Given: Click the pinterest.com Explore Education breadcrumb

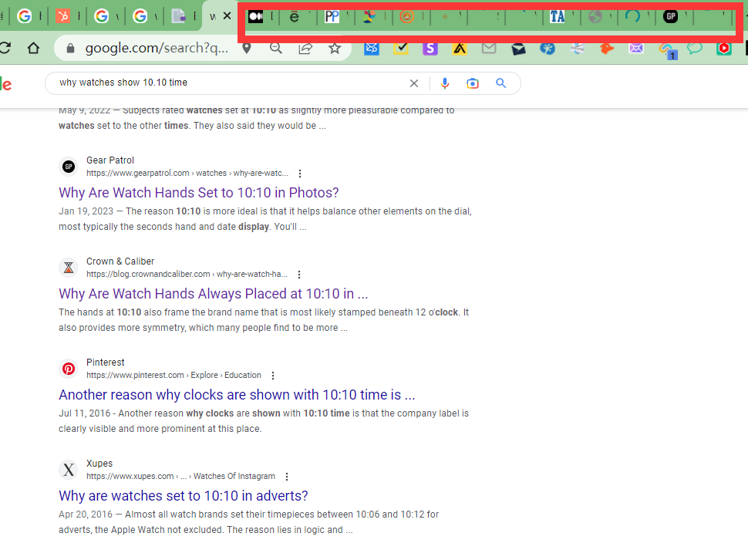Looking at the screenshot, I should (174, 376).
